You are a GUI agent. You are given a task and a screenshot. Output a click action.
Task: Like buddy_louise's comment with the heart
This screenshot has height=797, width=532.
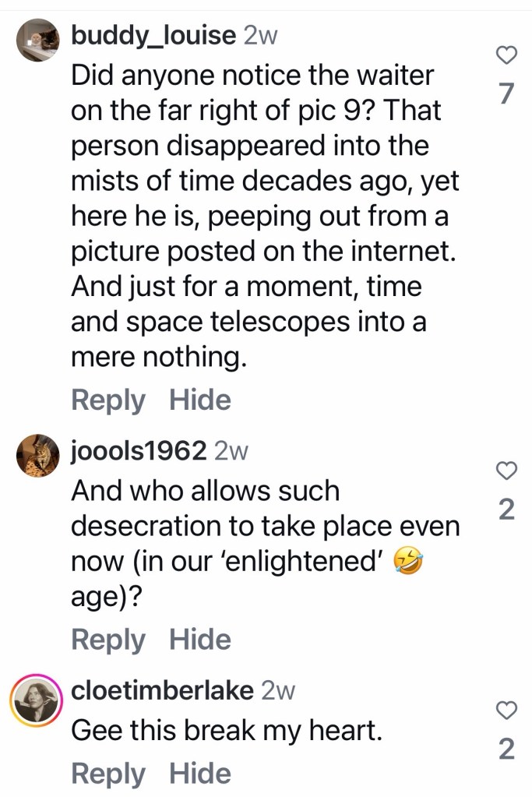[506, 55]
